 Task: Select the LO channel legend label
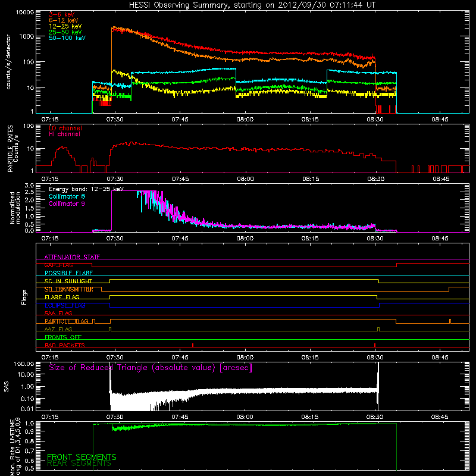point(65,129)
